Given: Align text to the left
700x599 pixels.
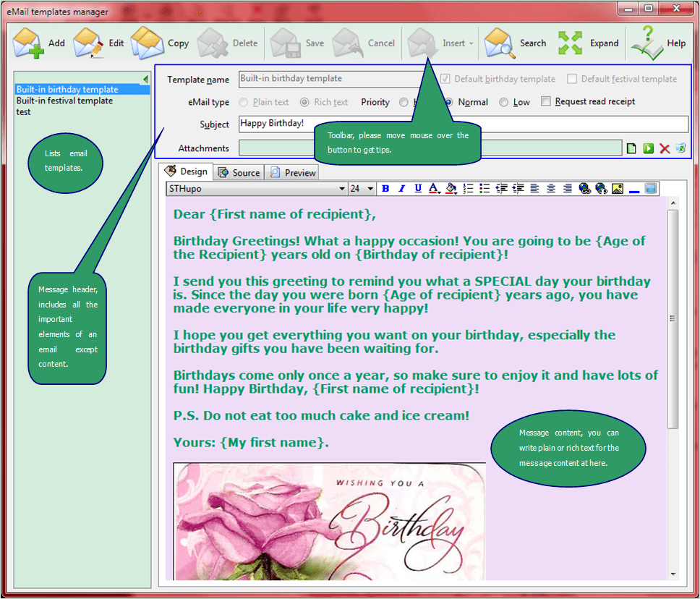Looking at the screenshot, I should pyautogui.click(x=534, y=189).
